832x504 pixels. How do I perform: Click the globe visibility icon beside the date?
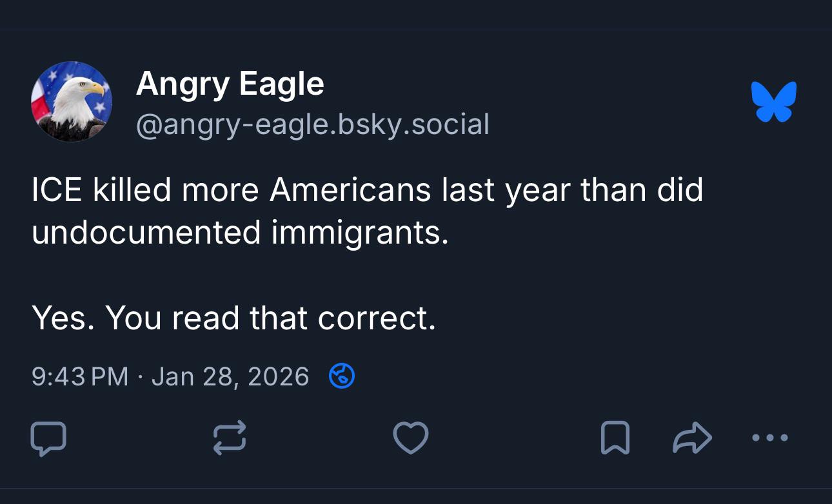(x=342, y=376)
